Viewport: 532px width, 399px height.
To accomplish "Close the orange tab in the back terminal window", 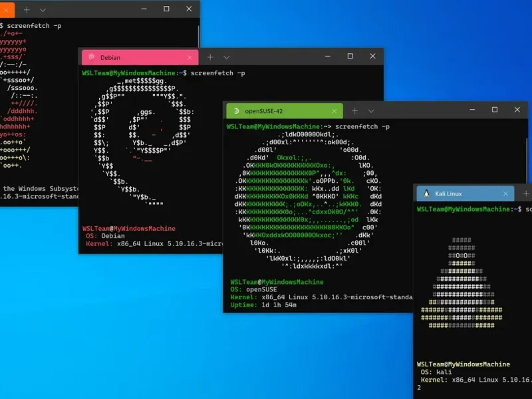I will point(6,10).
